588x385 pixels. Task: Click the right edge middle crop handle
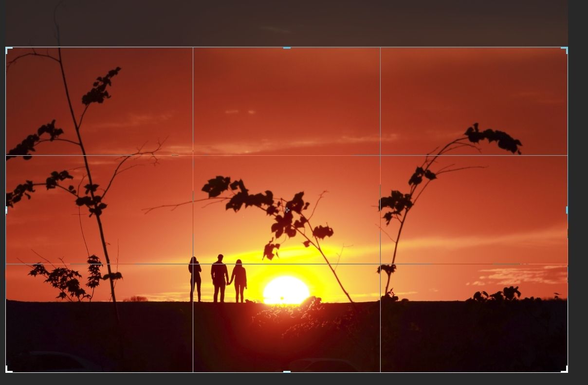click(x=567, y=210)
